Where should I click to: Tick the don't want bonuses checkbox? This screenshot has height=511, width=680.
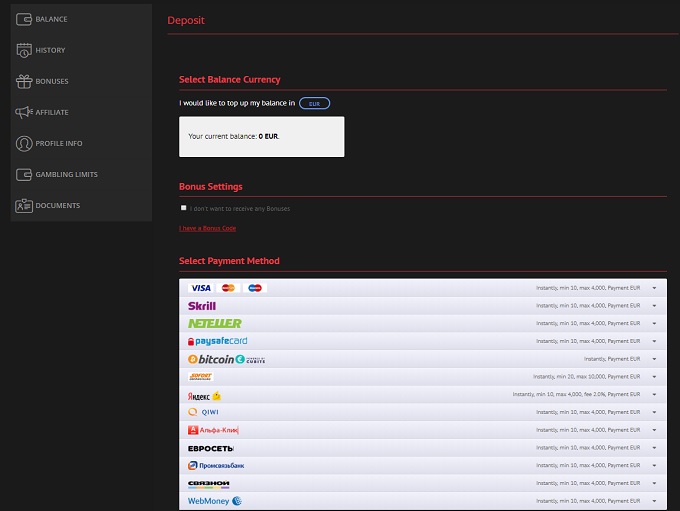click(184, 208)
